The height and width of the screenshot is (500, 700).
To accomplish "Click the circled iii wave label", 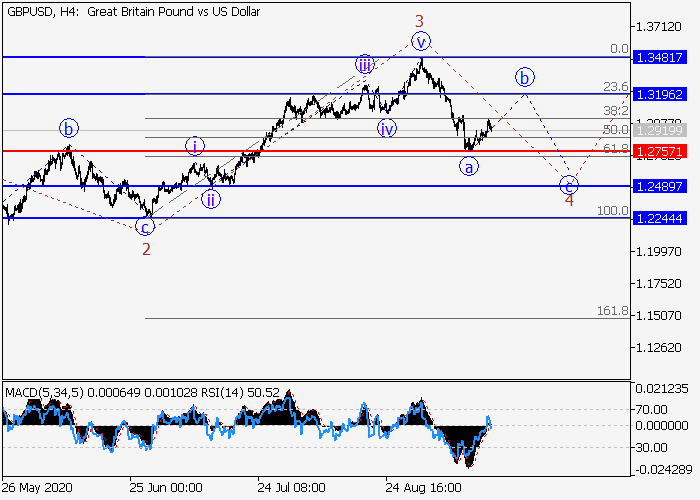I will tap(365, 65).
